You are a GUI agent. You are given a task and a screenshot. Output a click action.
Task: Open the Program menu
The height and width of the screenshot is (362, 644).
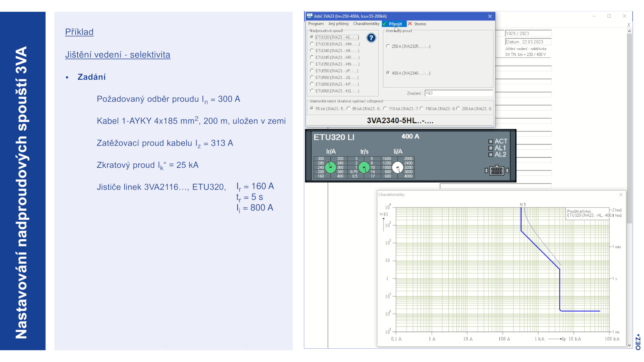tap(316, 24)
